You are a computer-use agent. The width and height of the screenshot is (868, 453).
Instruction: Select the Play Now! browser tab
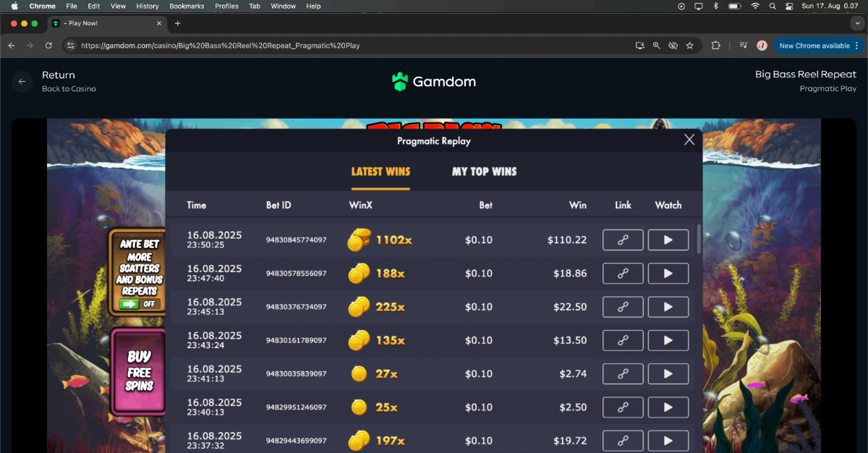107,23
